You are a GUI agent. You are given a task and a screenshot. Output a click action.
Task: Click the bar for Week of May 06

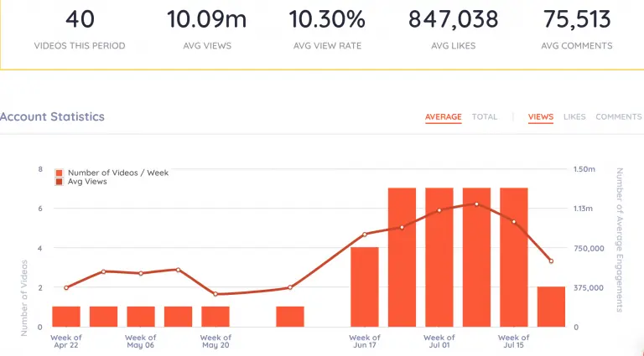click(x=141, y=317)
